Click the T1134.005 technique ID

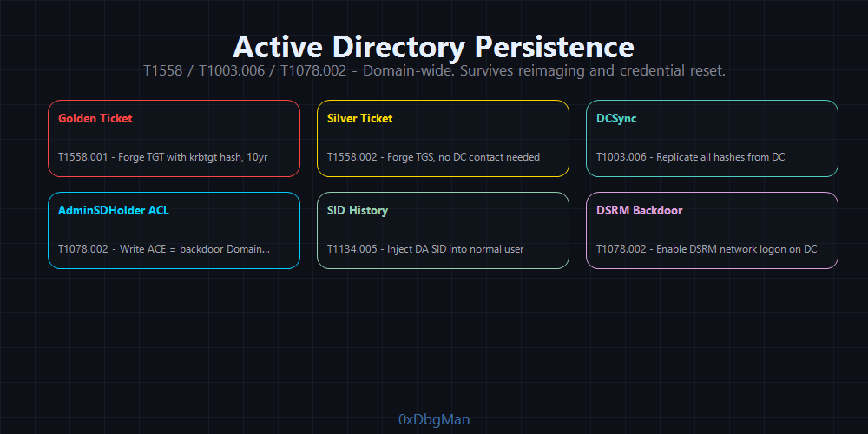(x=352, y=249)
